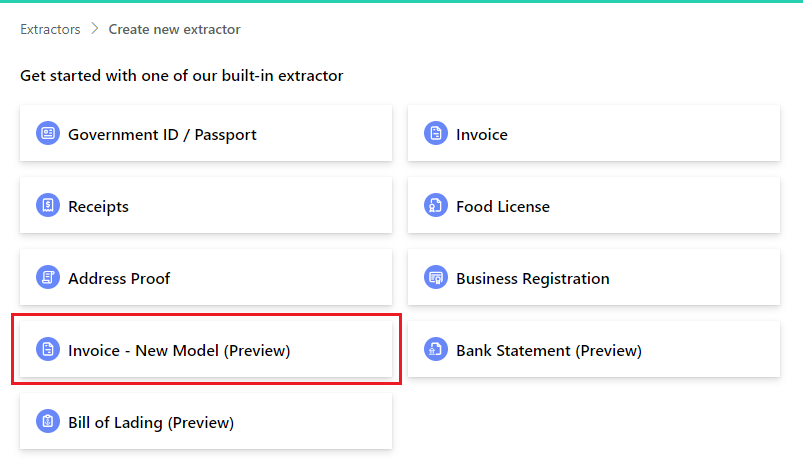Open Bank Statement (Preview) extractor
The image size is (803, 471).
tap(593, 350)
